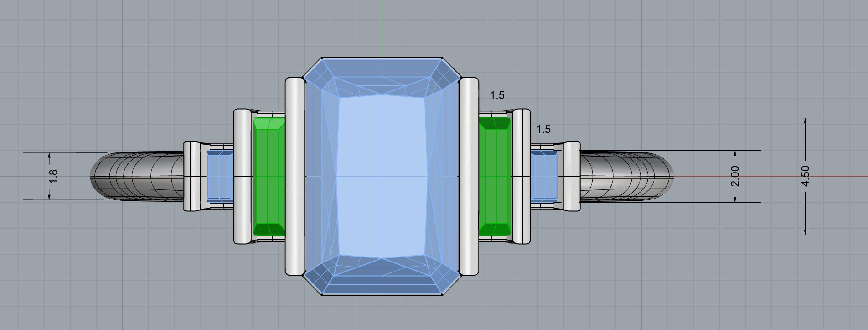Click the 4.50 dimension text
The height and width of the screenshot is (330, 868).
point(805,176)
